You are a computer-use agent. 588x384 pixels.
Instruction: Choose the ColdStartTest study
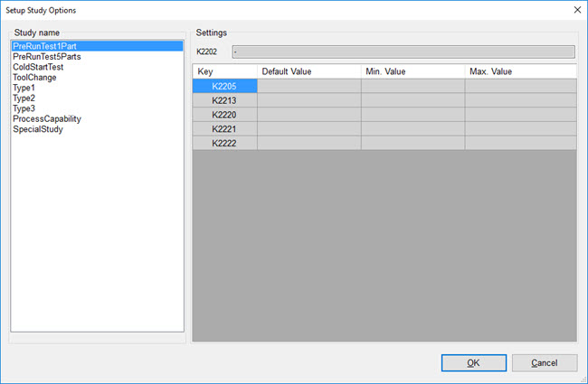pyautogui.click(x=38, y=67)
